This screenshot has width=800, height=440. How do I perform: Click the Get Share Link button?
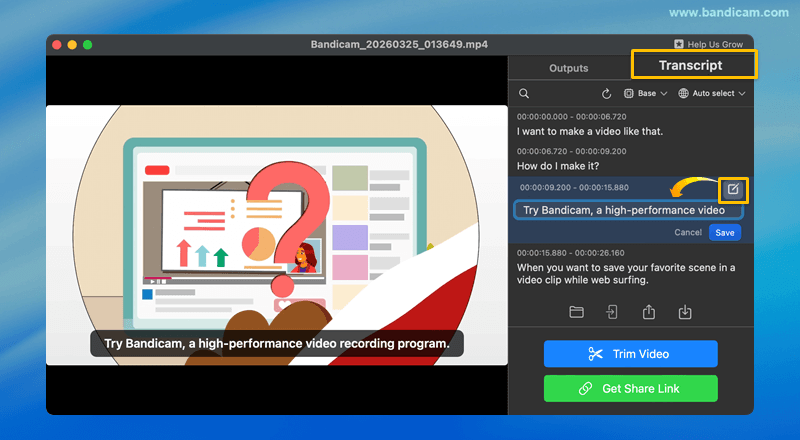(x=630, y=388)
